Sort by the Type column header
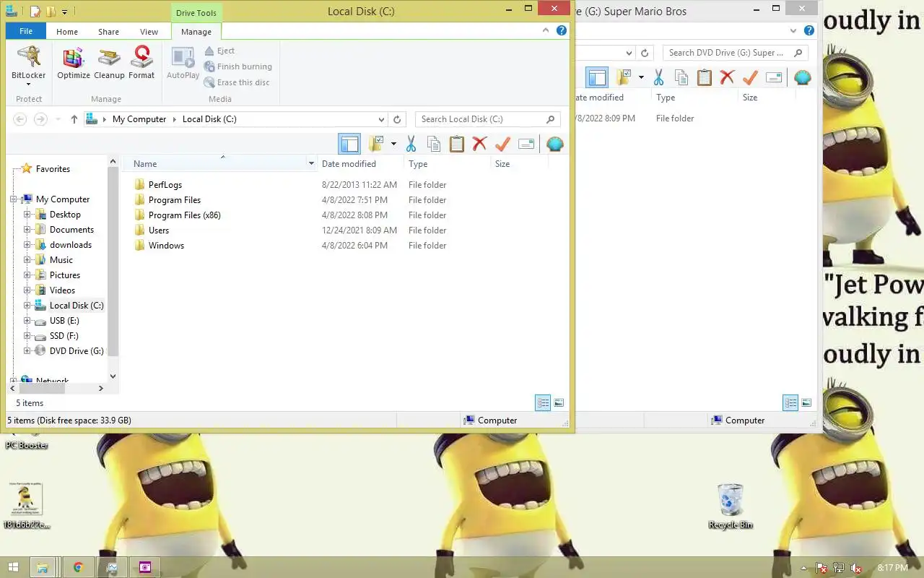 [x=418, y=164]
